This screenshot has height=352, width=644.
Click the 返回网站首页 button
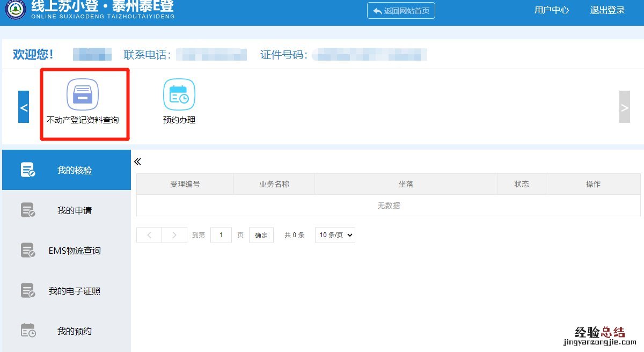[x=401, y=11]
